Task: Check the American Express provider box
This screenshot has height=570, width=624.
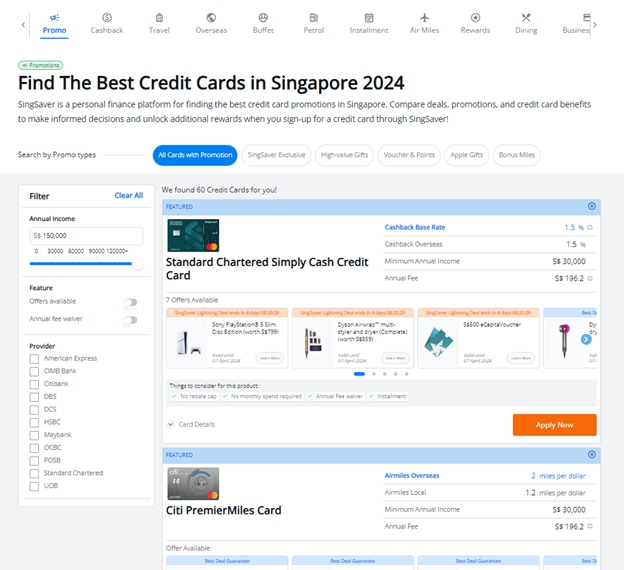Action: [x=35, y=358]
